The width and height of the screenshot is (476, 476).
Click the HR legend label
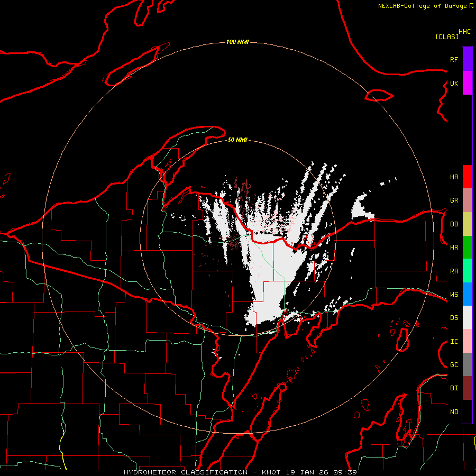click(454, 248)
